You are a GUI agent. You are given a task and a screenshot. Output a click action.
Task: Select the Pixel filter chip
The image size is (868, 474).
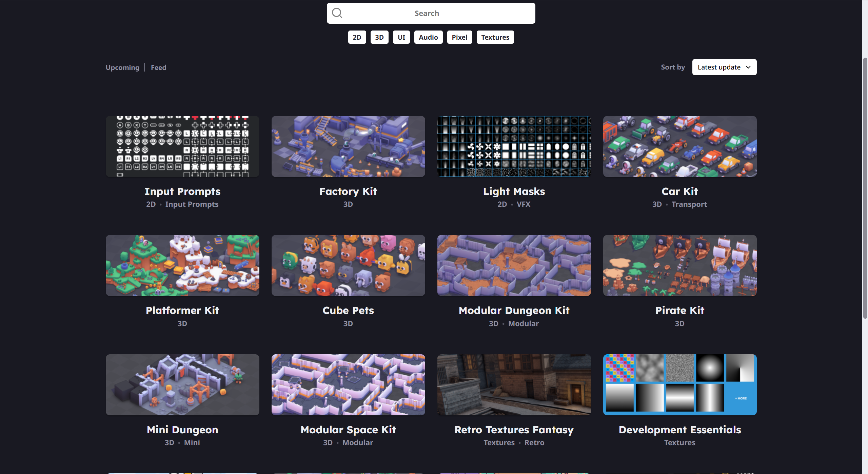(459, 37)
